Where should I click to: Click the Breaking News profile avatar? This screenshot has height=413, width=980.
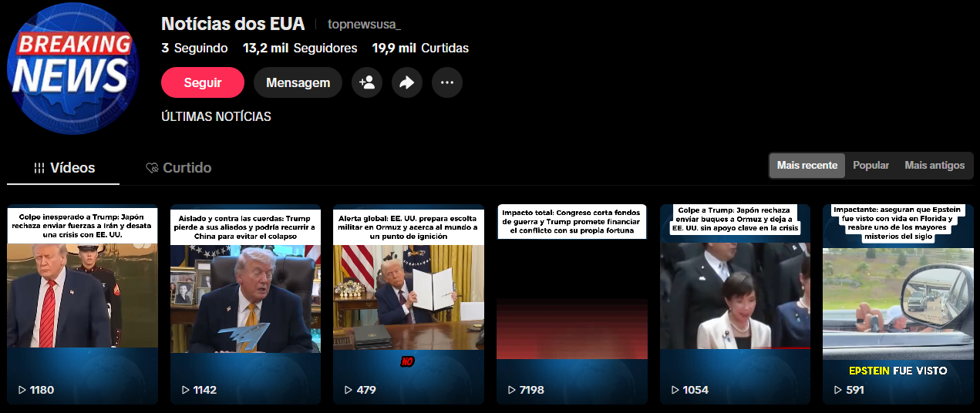[x=73, y=69]
